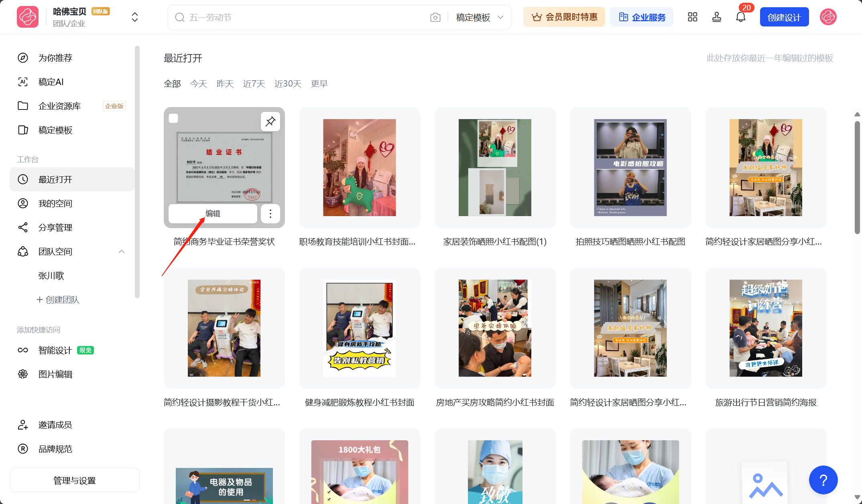Open 拍照技巧晒图晒照小红书配图 thumbnail
The height and width of the screenshot is (504, 862).
pyautogui.click(x=630, y=168)
